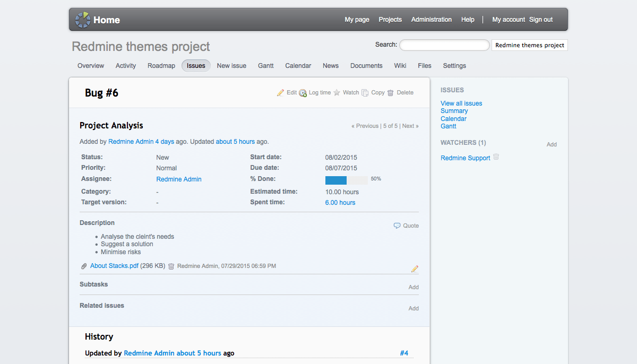Click the % Done progress bar
The width and height of the screenshot is (637, 364).
pos(346,180)
